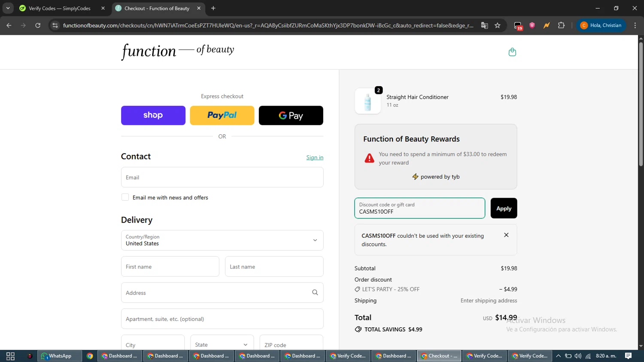644x362 pixels.
Task: Select the Checkout - Function of Beauty tab
Action: click(x=158, y=8)
